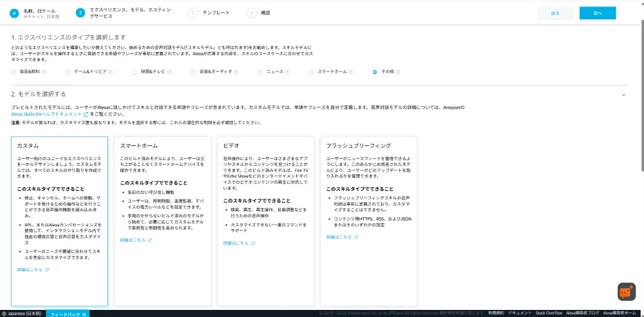The height and width of the screenshot is (317, 644).
Task: Open 詳細はこちら link in フラッシュブリーフィング card
Action: pos(339,237)
